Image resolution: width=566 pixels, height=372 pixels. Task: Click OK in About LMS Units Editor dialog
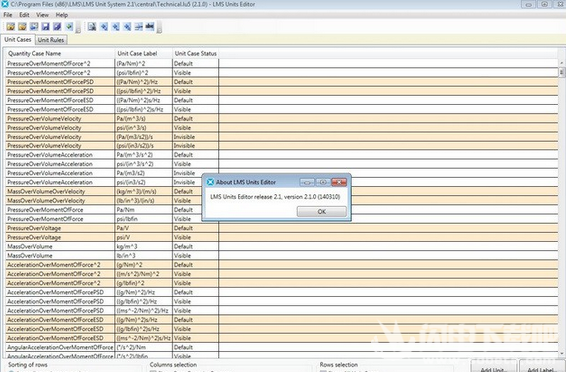pyautogui.click(x=322, y=211)
